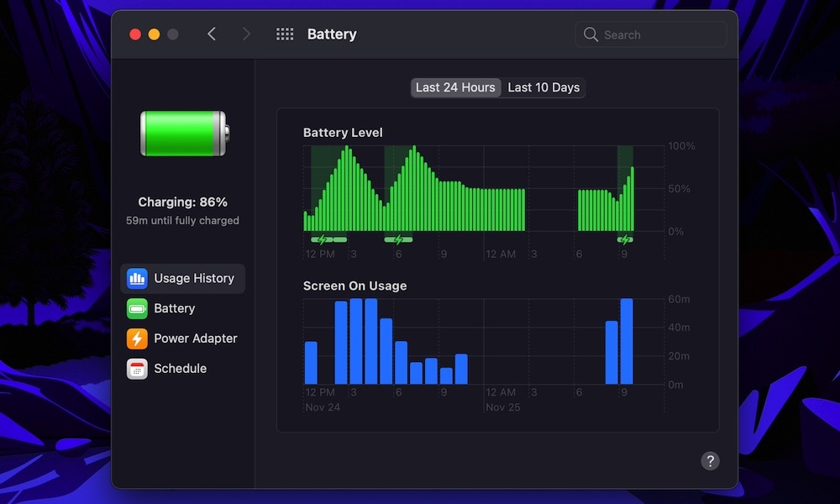The image size is (840, 504).
Task: Switch to Last 24 Hours tab
Action: tap(455, 87)
